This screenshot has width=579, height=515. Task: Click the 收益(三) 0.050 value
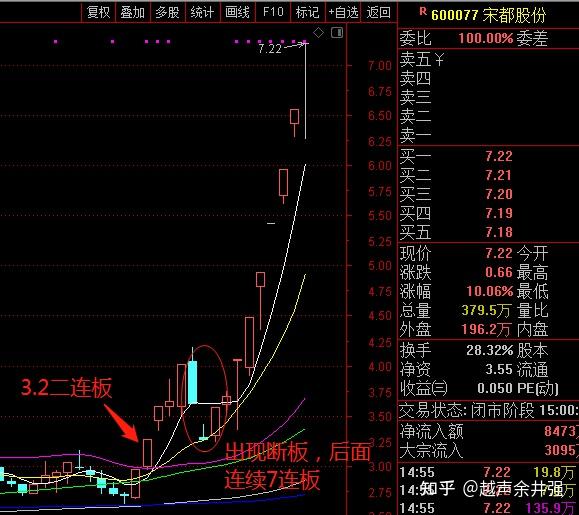495,388
